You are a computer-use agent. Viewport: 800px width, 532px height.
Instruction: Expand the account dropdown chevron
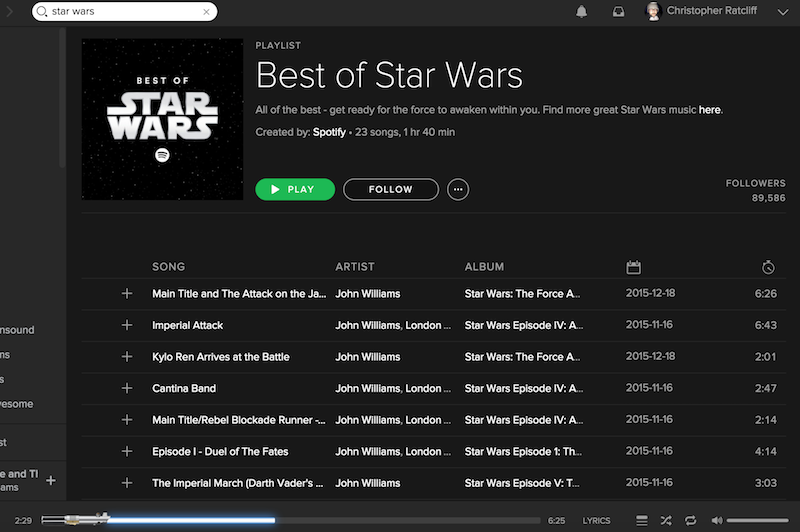pos(783,12)
